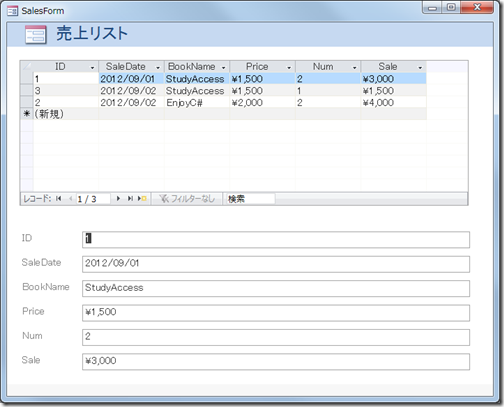The width and height of the screenshot is (504, 407).
Task: Open BookName column dropdown arrow
Action: coord(223,68)
